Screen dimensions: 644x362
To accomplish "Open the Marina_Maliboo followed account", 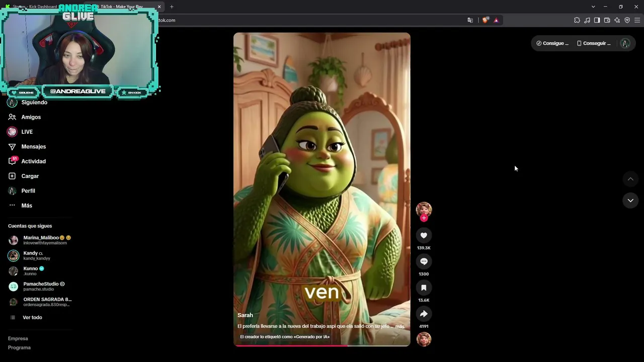I will [39, 240].
